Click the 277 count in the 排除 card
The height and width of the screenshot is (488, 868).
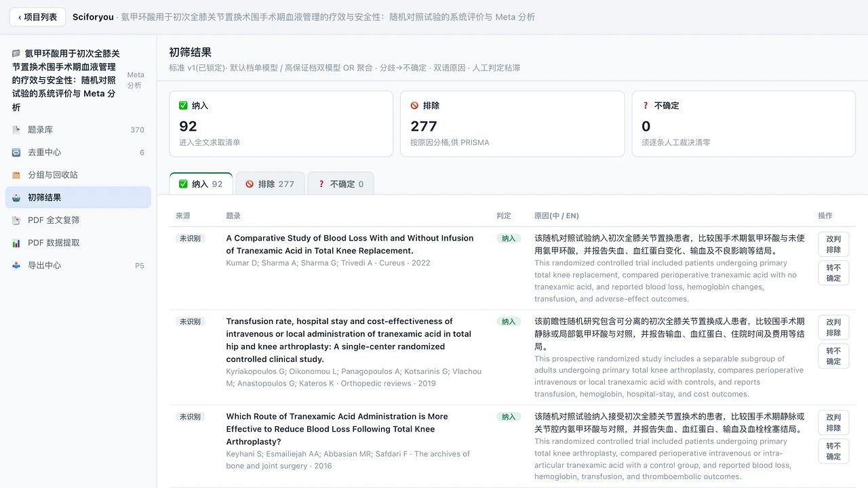pyautogui.click(x=424, y=126)
